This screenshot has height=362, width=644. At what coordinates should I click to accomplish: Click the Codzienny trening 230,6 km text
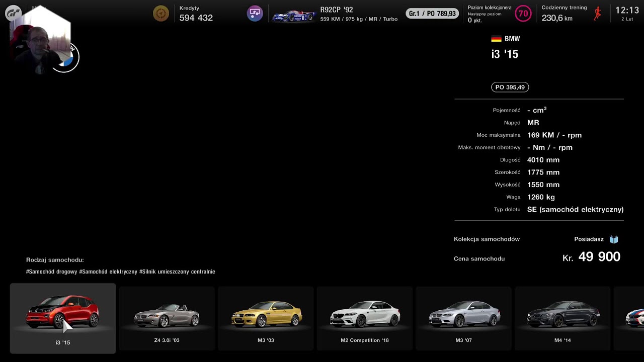(564, 14)
